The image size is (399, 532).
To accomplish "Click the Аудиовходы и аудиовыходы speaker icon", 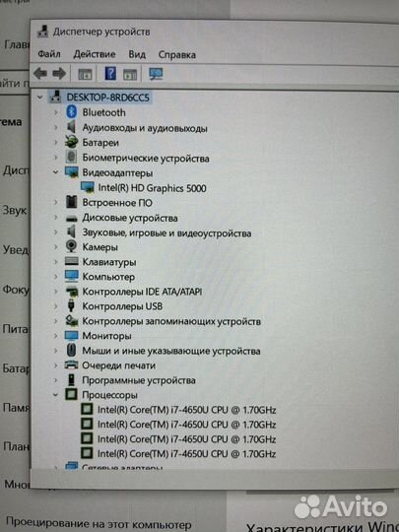I will 71,127.
